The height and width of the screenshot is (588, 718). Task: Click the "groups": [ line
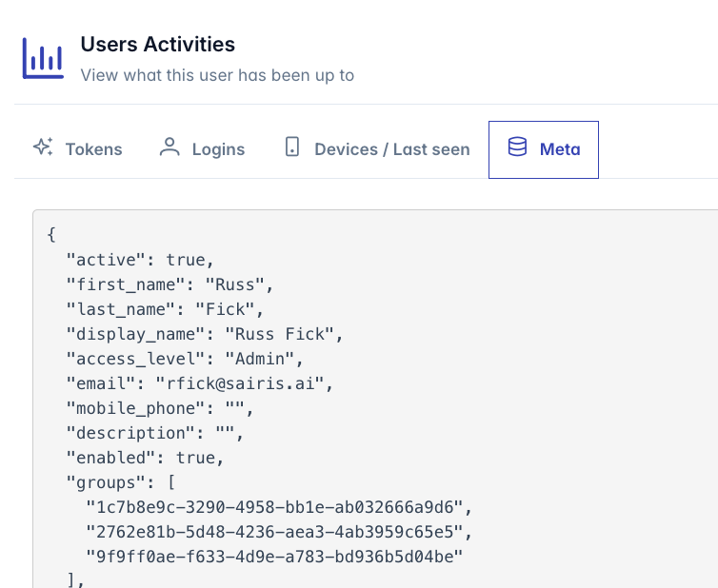tap(120, 482)
